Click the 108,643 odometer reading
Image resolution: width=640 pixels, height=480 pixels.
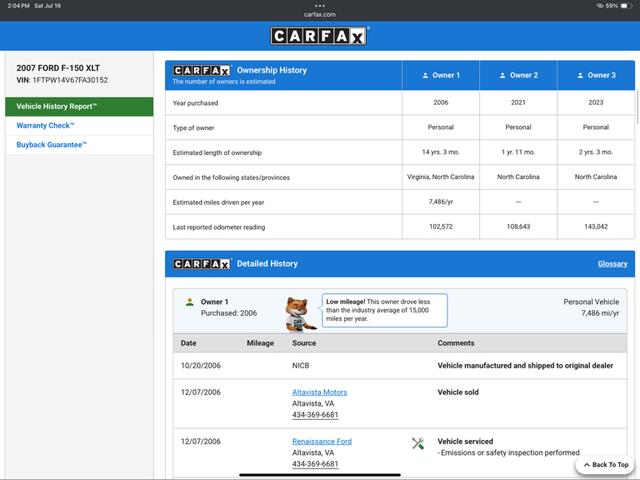(x=518, y=227)
